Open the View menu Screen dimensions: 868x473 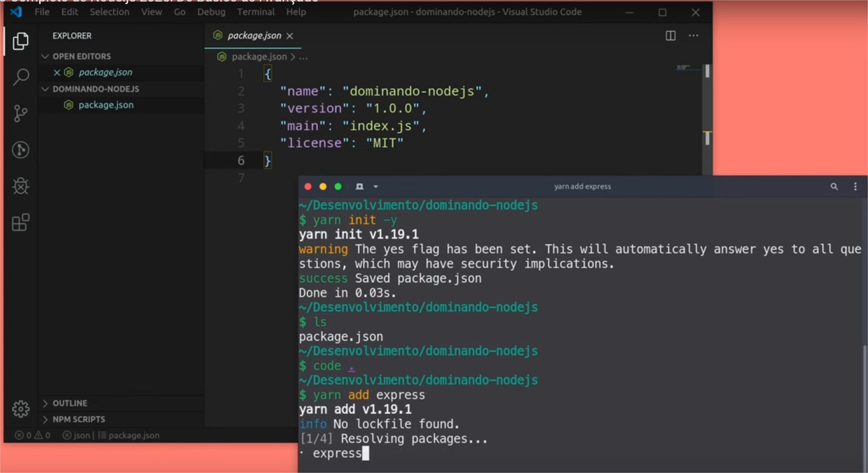point(151,12)
